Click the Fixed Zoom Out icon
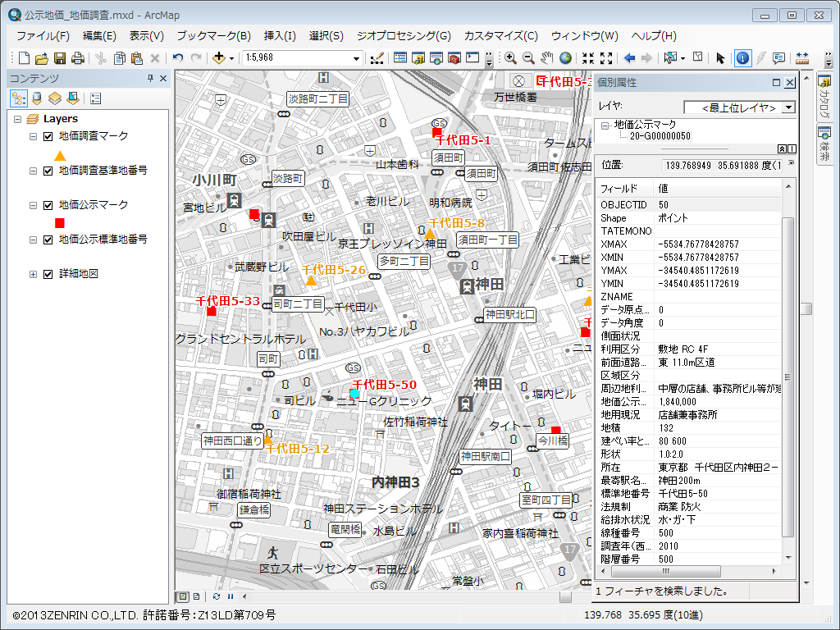This screenshot has height=630, width=840. pyautogui.click(x=606, y=58)
